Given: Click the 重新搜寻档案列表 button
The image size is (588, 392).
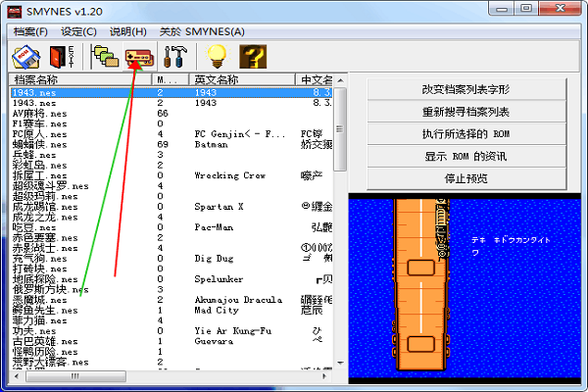Looking at the screenshot, I should pyautogui.click(x=466, y=112).
